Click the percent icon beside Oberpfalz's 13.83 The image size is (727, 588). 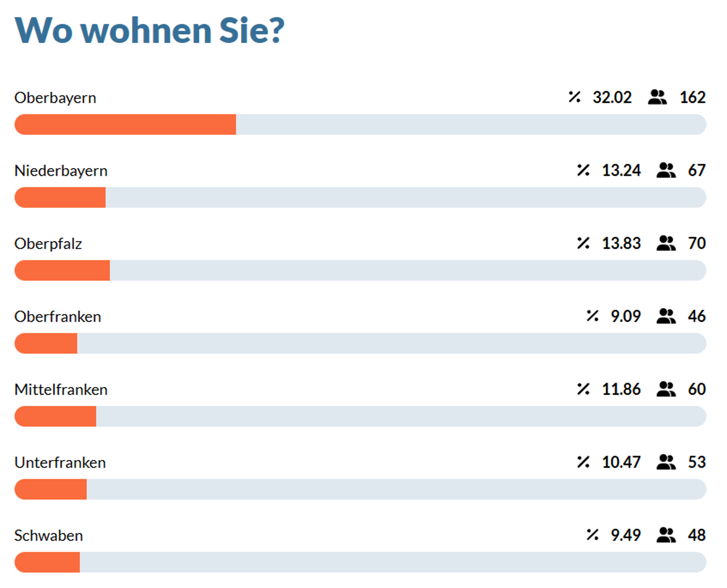tap(583, 243)
